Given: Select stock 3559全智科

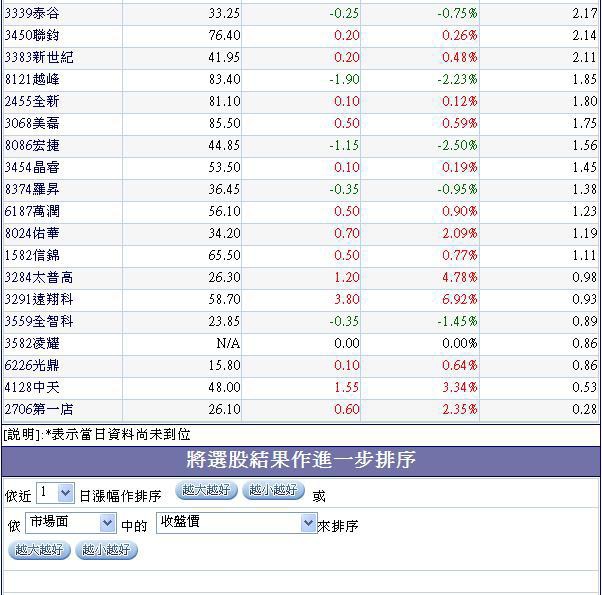Looking at the screenshot, I should (x=39, y=321).
